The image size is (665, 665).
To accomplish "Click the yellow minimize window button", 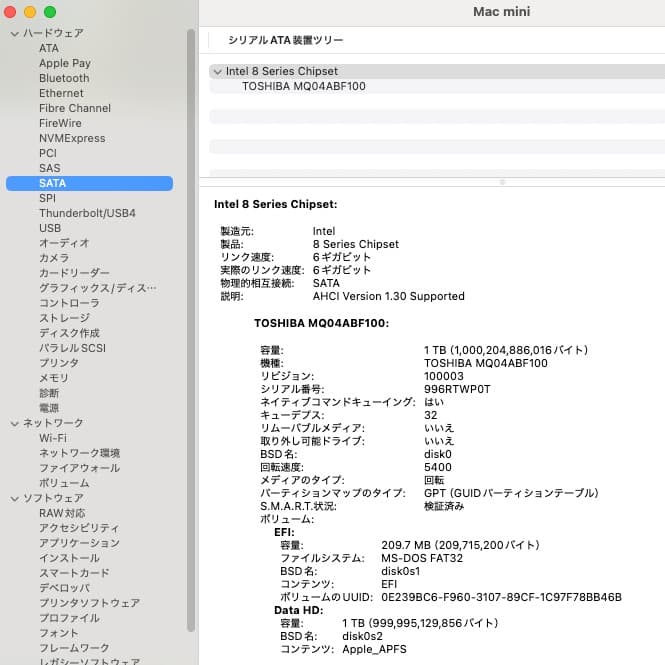I will [x=30, y=12].
